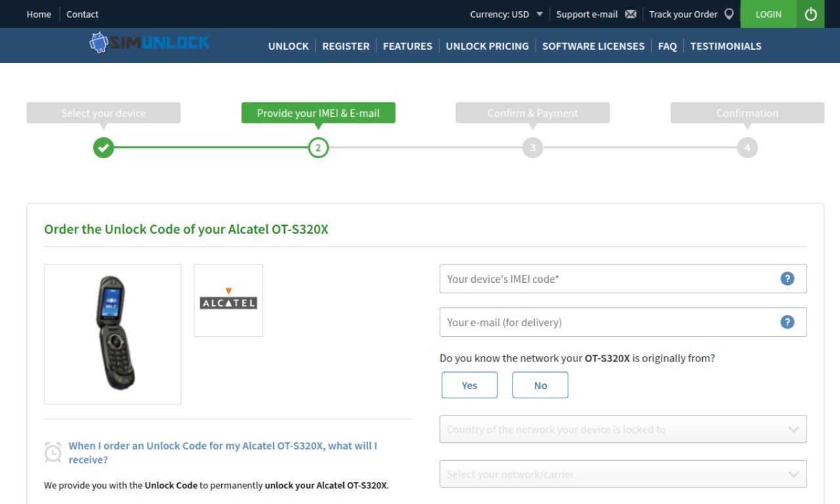The image size is (840, 504).
Task: Open the e-mail field help question icon
Action: point(787,322)
